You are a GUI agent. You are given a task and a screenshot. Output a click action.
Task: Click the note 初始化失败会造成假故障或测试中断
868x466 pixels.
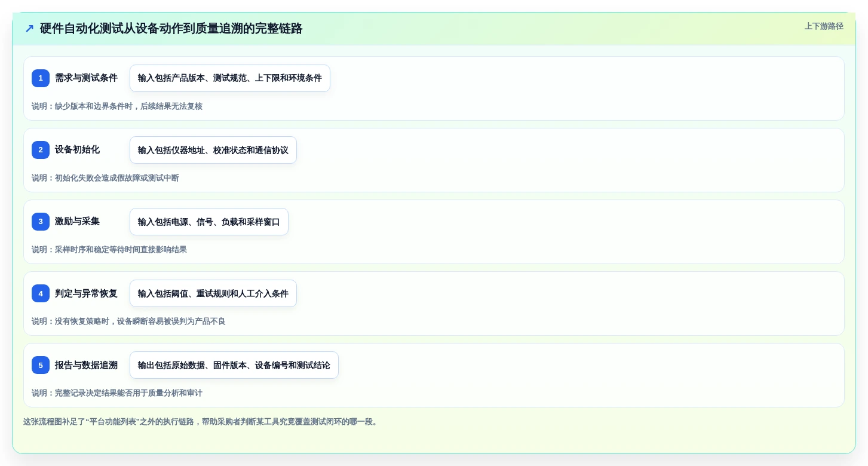(x=105, y=178)
